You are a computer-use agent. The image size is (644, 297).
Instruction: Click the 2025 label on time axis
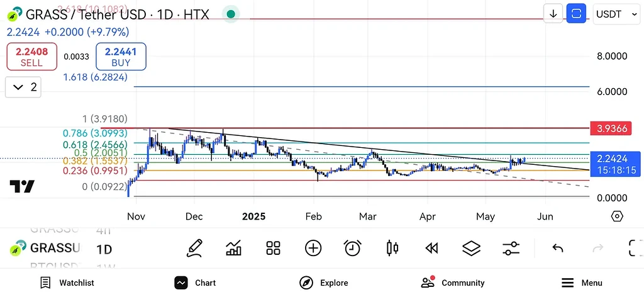coord(253,216)
